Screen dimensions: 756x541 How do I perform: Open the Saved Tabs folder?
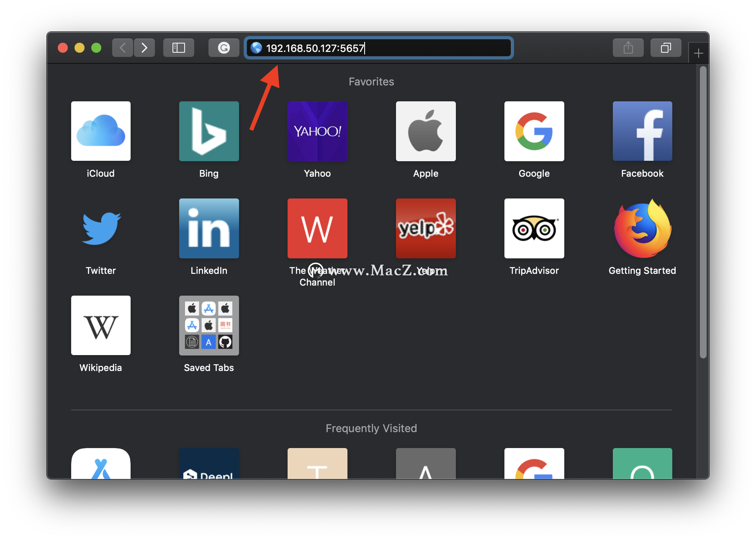click(x=209, y=325)
